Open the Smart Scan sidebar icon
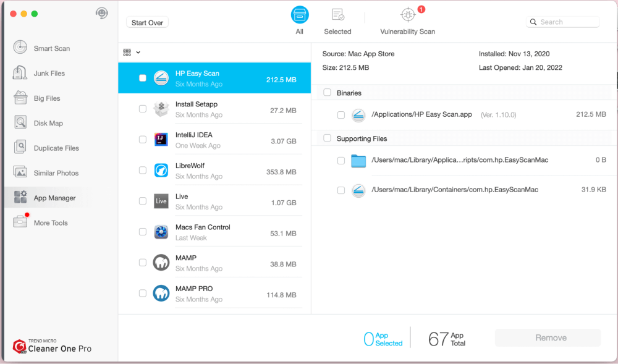Screen dimensions: 618x364 pos(20,47)
